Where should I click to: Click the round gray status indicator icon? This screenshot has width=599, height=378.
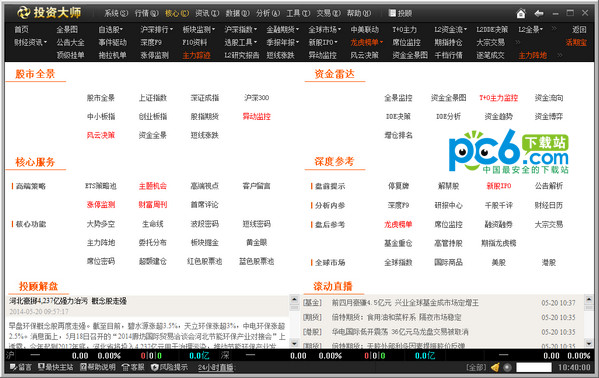tap(507, 367)
